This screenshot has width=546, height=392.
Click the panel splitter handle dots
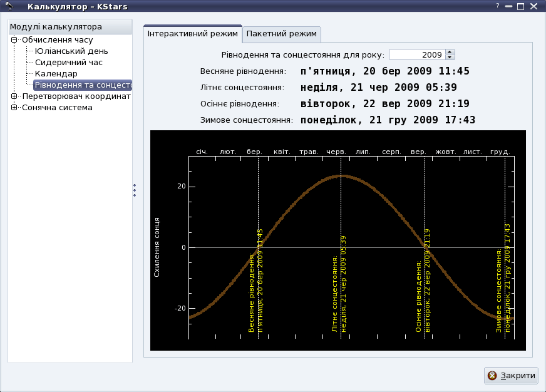(x=135, y=190)
